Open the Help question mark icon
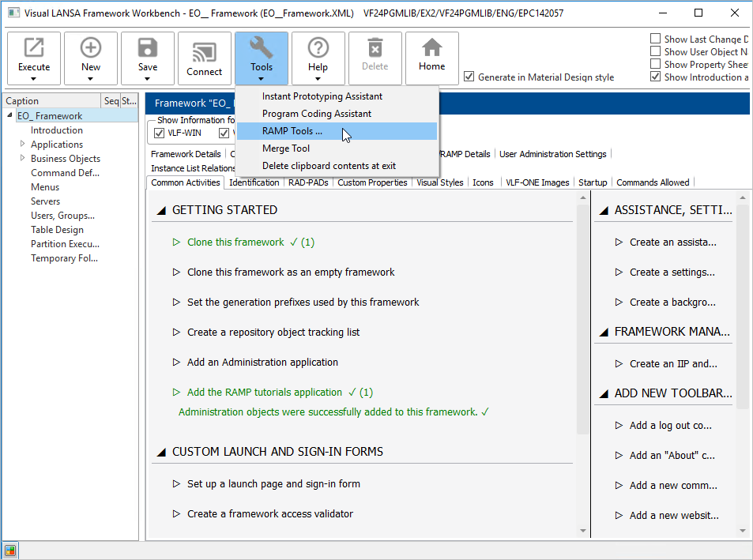The width and height of the screenshot is (753, 560). (x=318, y=49)
